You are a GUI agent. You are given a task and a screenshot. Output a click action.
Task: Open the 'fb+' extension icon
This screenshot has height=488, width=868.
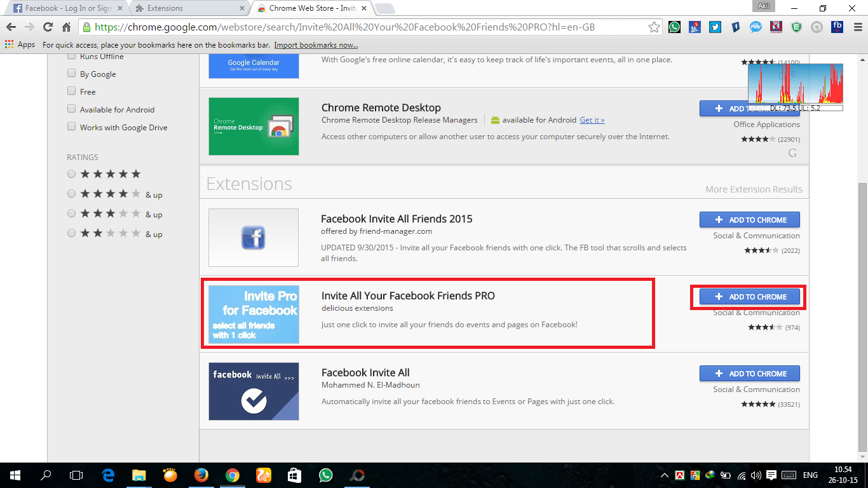coord(837,27)
